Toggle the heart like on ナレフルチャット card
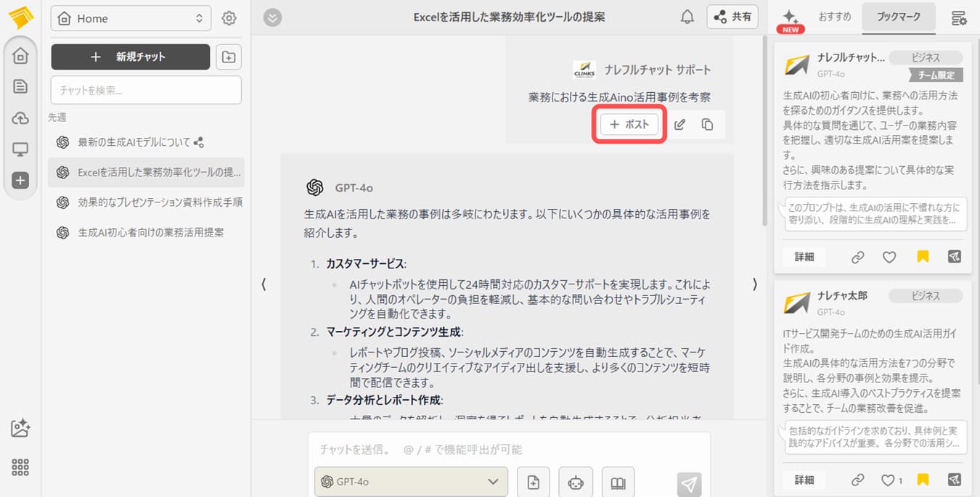980x497 pixels. (889, 257)
